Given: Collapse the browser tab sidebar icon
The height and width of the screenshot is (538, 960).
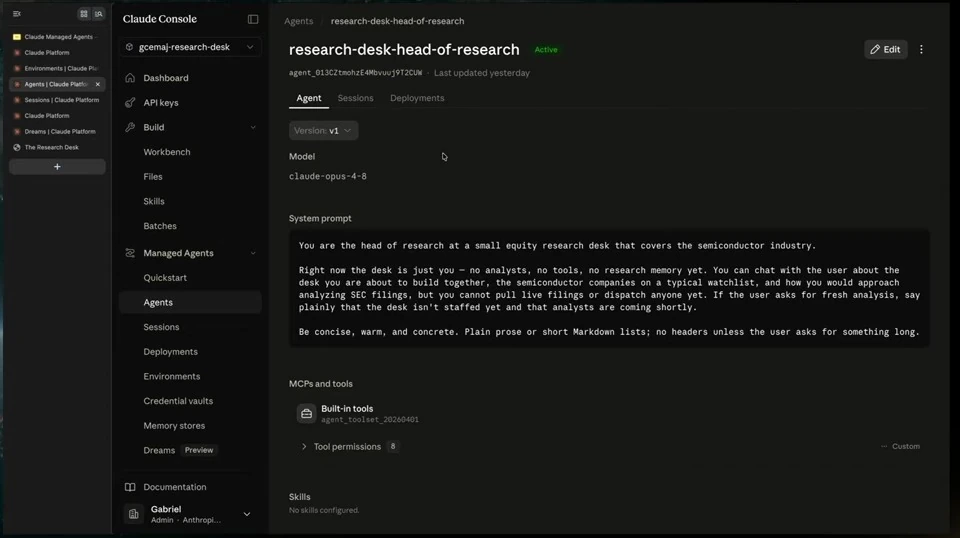Looking at the screenshot, I should 17,13.
